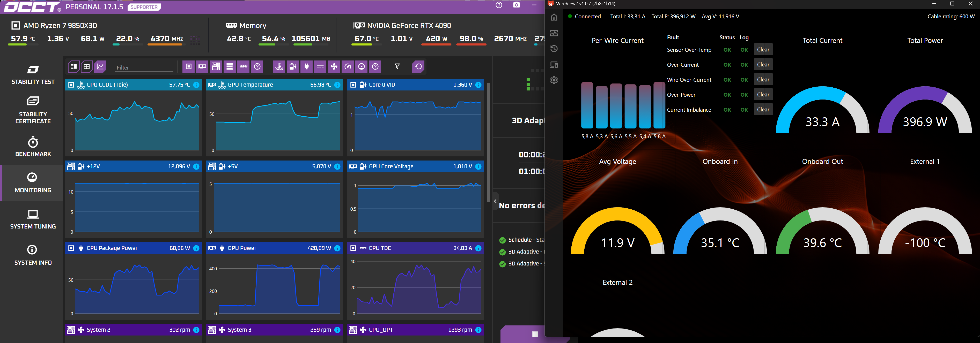Toggle the power plug sensor filter
Viewport: 980px width, 343px height.
[x=307, y=66]
